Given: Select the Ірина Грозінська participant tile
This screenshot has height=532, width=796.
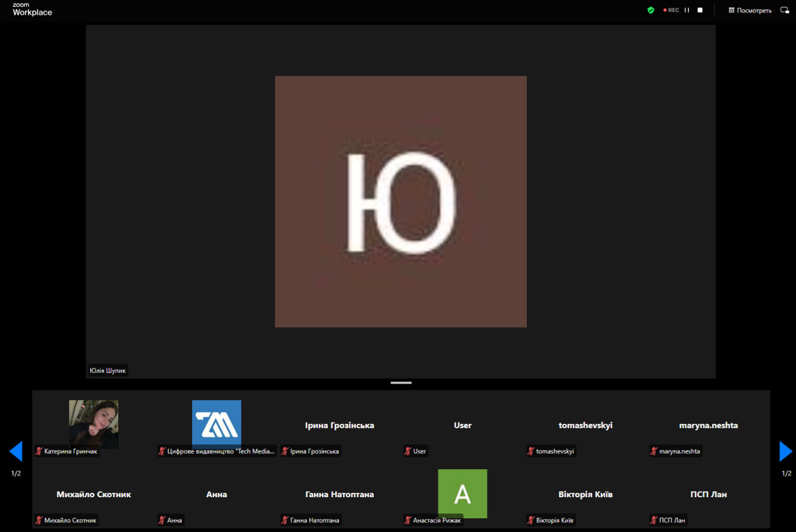Looking at the screenshot, I should coord(340,426).
